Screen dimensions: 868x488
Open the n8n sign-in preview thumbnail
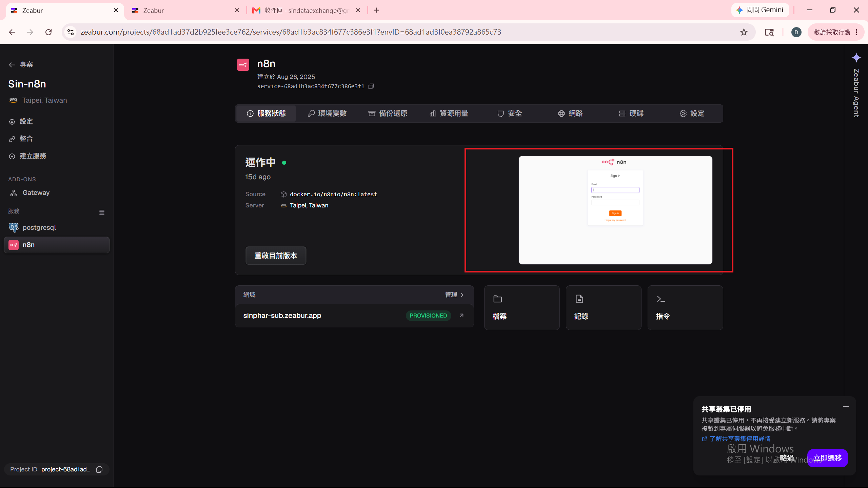(x=615, y=210)
